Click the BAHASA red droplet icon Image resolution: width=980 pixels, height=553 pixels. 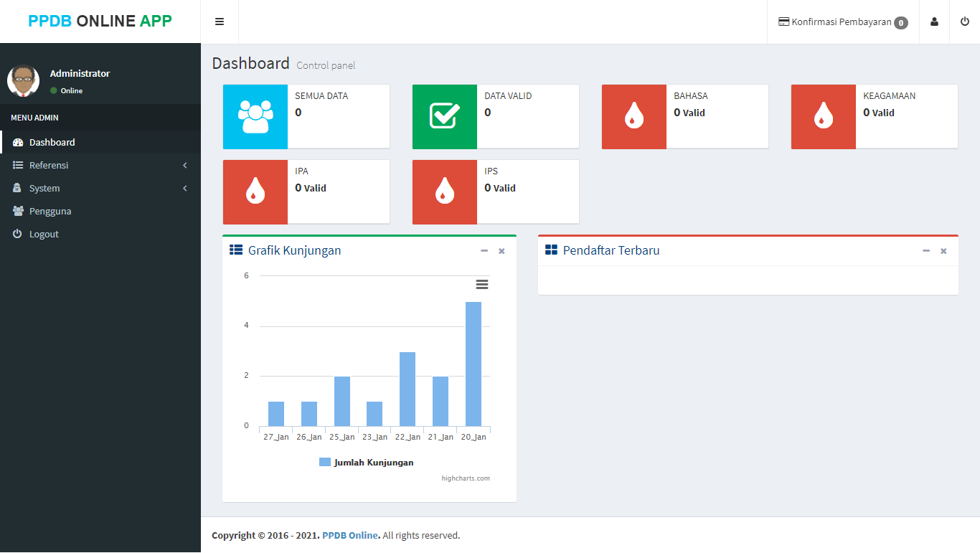(x=634, y=117)
